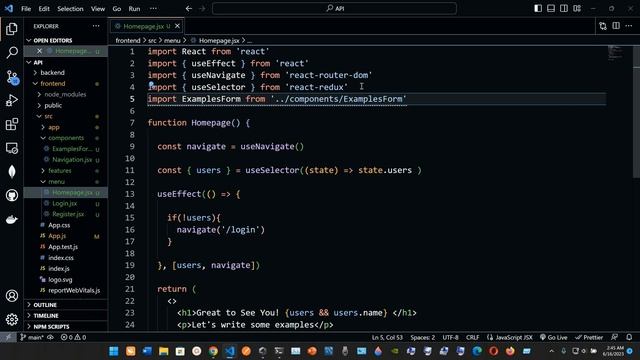The width and height of the screenshot is (640, 360).
Task: Open the remote window indicator in status bar
Action: point(8,337)
